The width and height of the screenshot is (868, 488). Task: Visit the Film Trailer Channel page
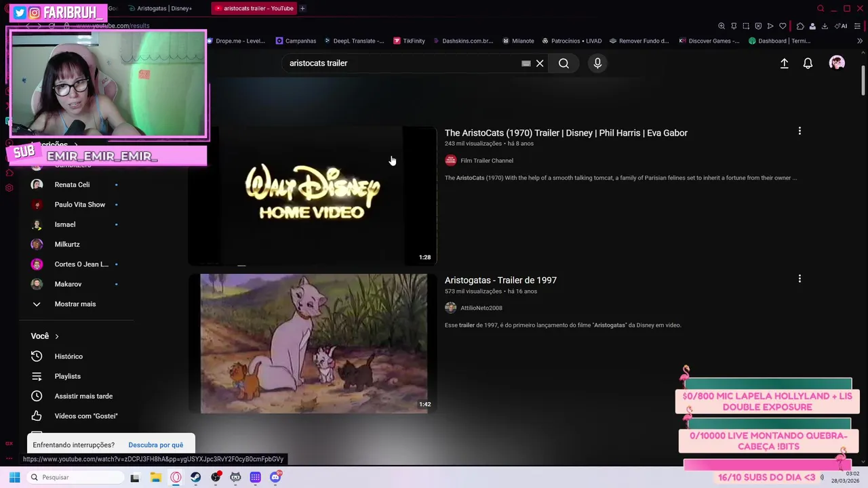click(487, 161)
